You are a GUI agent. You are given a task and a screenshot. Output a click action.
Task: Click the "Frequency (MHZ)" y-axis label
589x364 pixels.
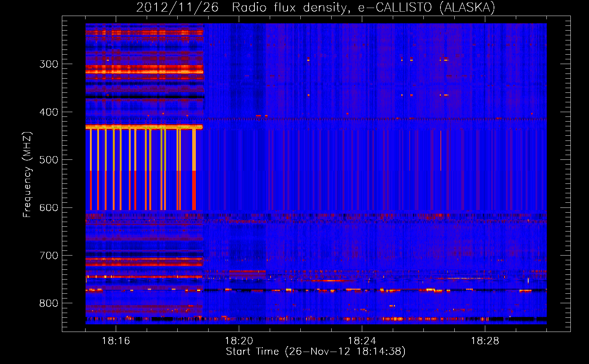tap(27, 175)
